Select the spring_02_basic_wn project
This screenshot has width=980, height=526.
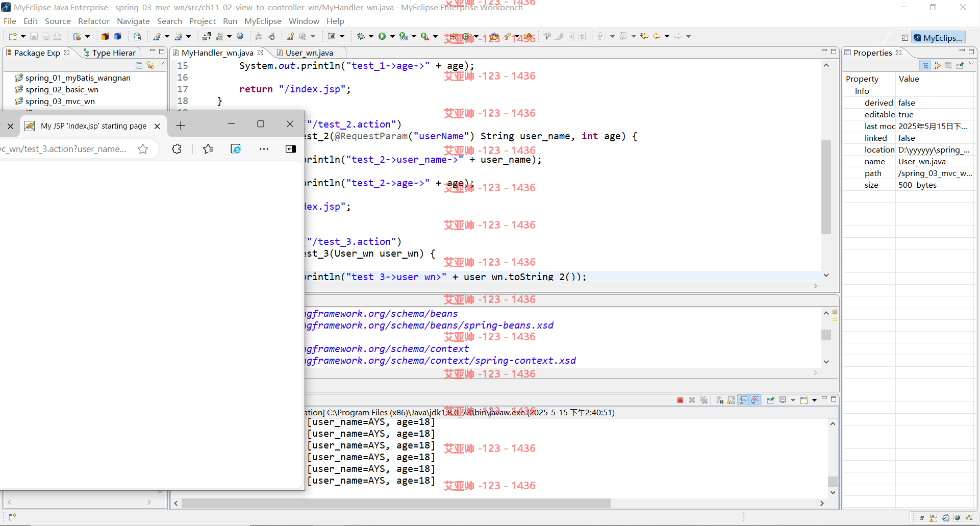tap(62, 89)
